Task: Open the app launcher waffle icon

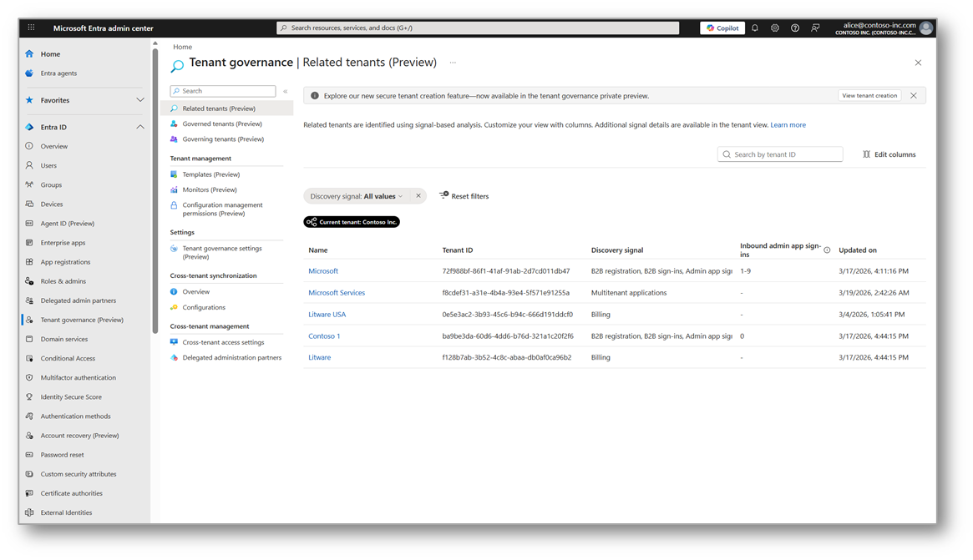Action: click(31, 28)
